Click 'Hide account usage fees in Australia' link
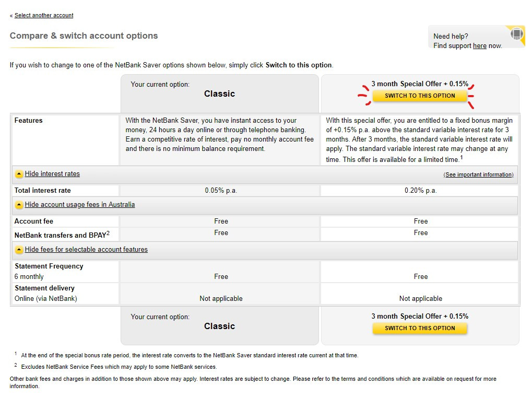Image resolution: width=532 pixels, height=397 pixels. (x=80, y=205)
